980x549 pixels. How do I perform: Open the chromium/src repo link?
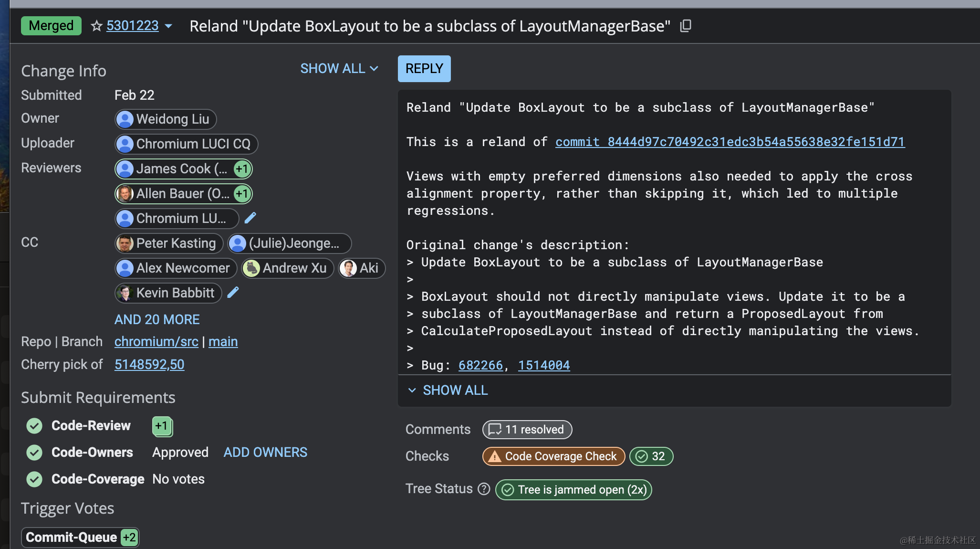pyautogui.click(x=156, y=342)
